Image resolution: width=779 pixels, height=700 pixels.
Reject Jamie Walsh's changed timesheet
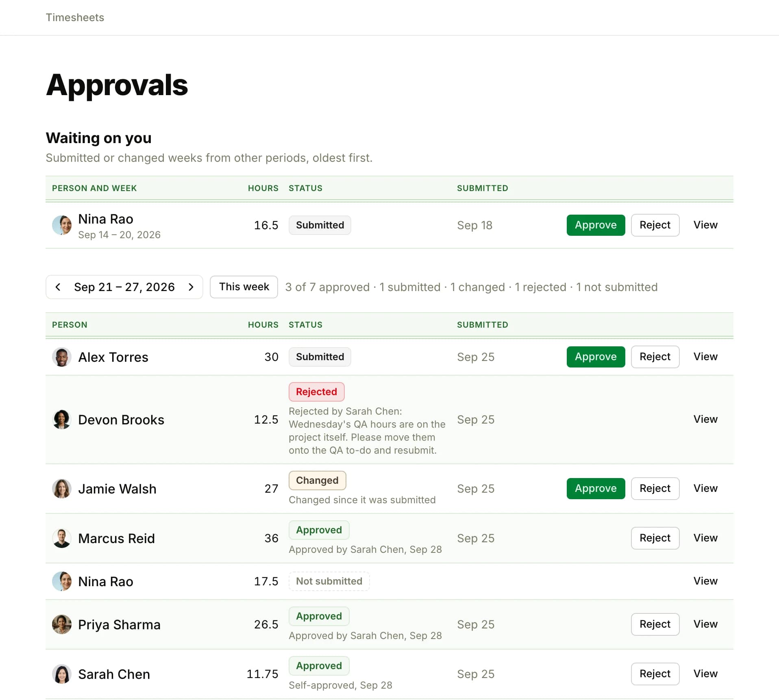pyautogui.click(x=655, y=489)
